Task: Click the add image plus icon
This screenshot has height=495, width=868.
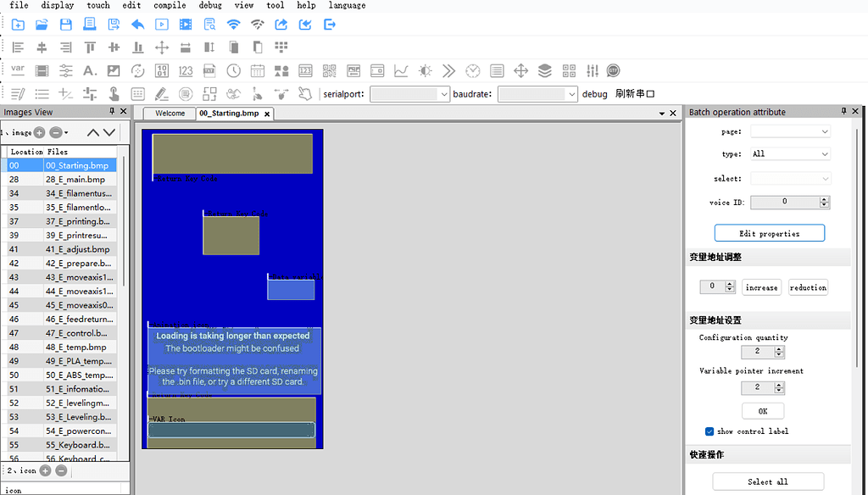Action: point(39,132)
